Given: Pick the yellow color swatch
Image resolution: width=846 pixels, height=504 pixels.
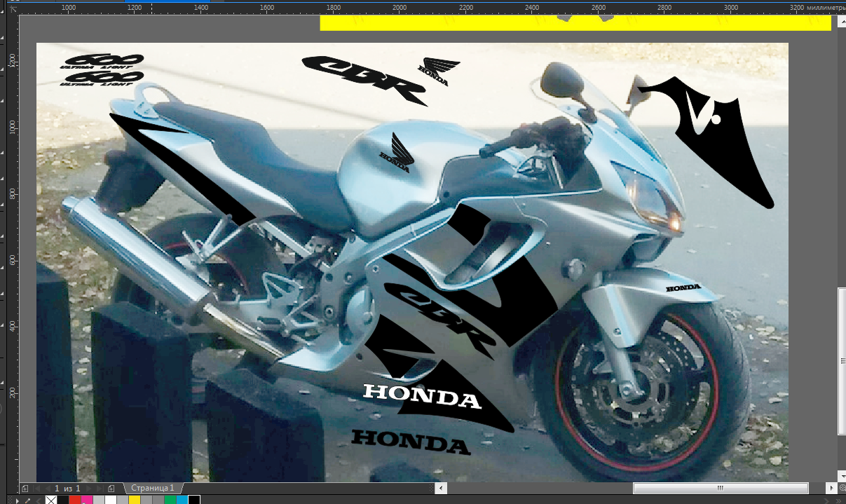Looking at the screenshot, I should (135, 500).
